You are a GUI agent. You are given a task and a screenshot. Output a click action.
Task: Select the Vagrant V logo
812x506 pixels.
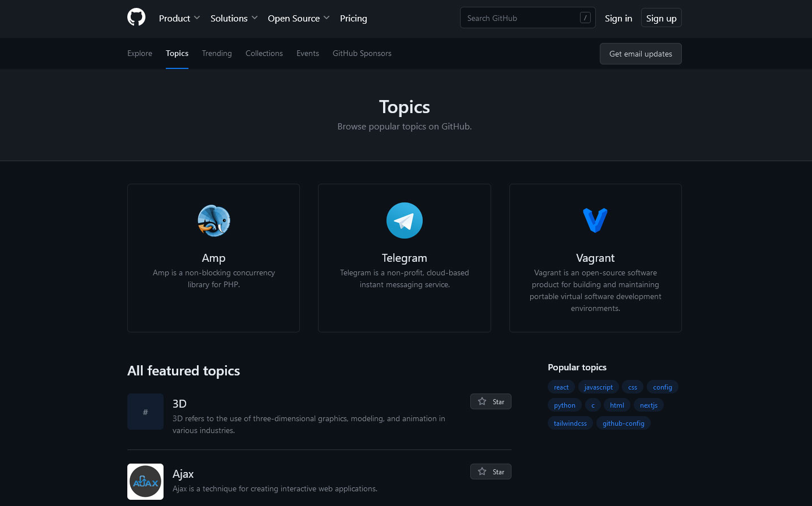click(x=595, y=220)
